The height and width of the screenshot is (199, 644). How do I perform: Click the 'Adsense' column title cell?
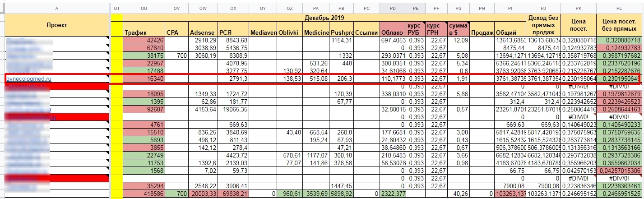coord(203,29)
